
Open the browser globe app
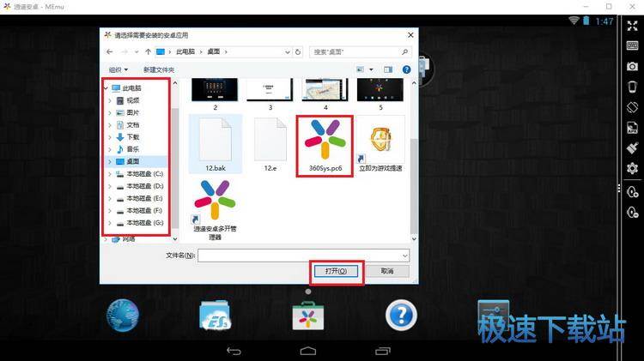[123, 315]
